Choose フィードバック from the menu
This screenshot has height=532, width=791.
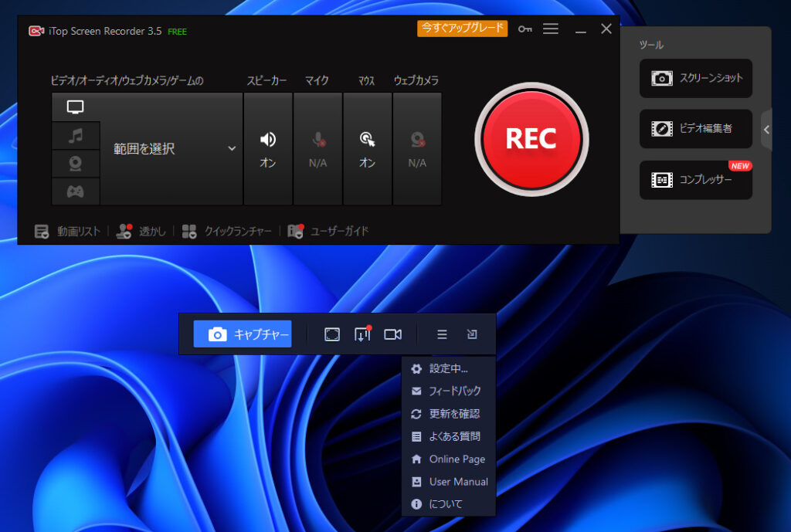coord(449,391)
